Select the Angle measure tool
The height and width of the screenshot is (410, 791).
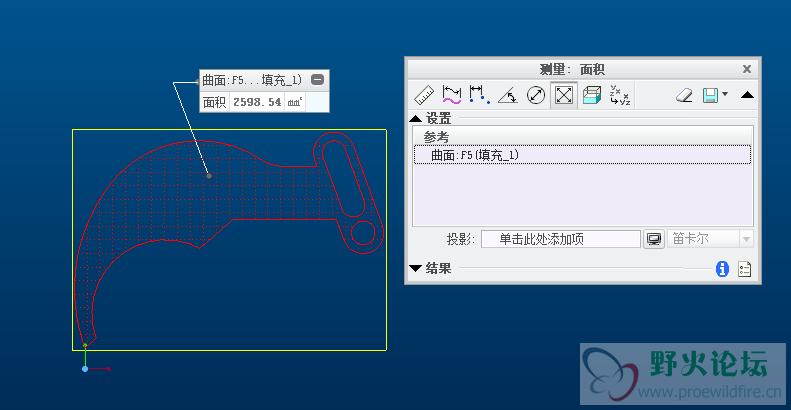tap(507, 95)
